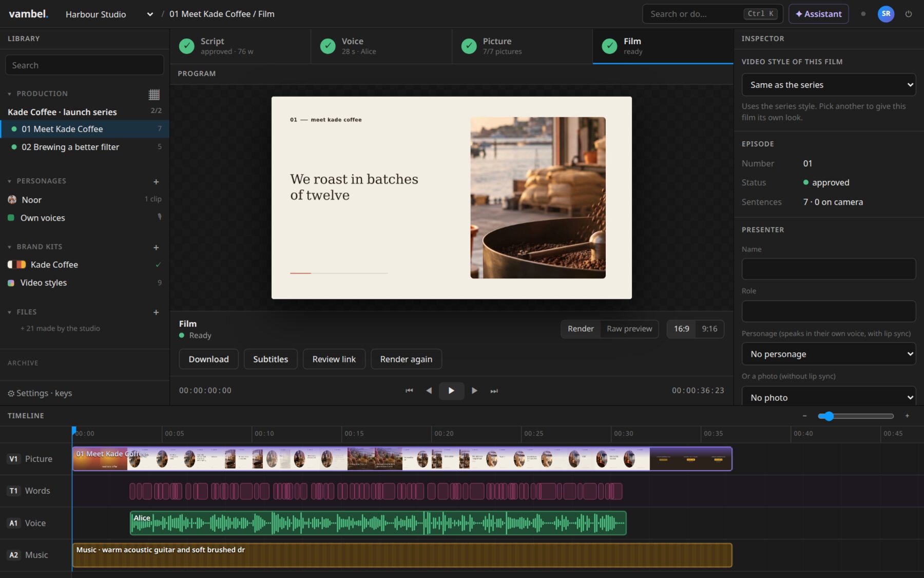Click the A2 Music track badge
This screenshot has width=924, height=578.
tap(13, 555)
